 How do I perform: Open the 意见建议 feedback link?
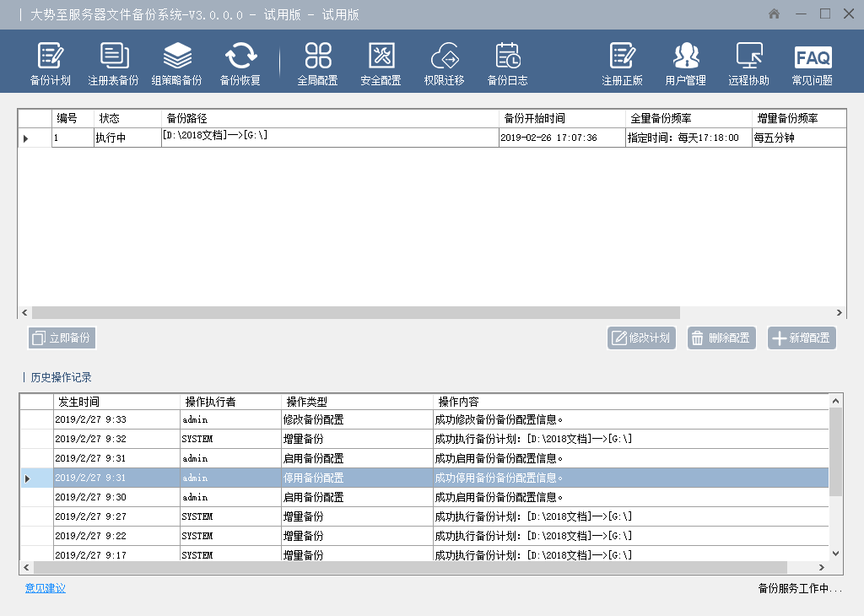46,588
